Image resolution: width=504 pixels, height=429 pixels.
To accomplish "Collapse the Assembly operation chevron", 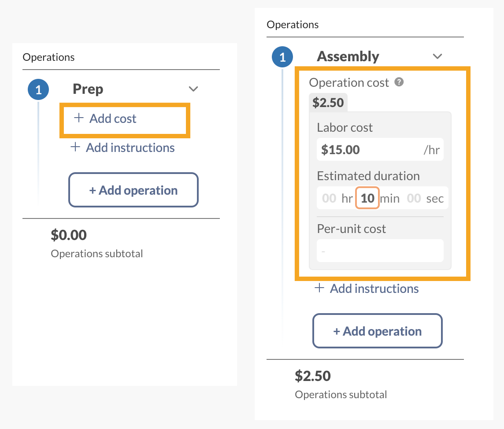I will tap(437, 56).
